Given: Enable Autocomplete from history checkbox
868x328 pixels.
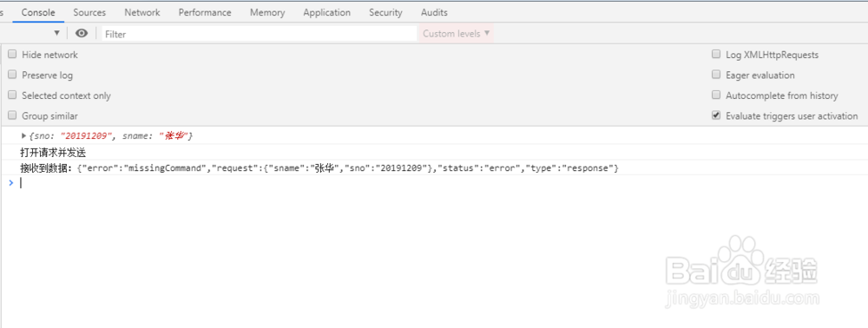Looking at the screenshot, I should [716, 95].
